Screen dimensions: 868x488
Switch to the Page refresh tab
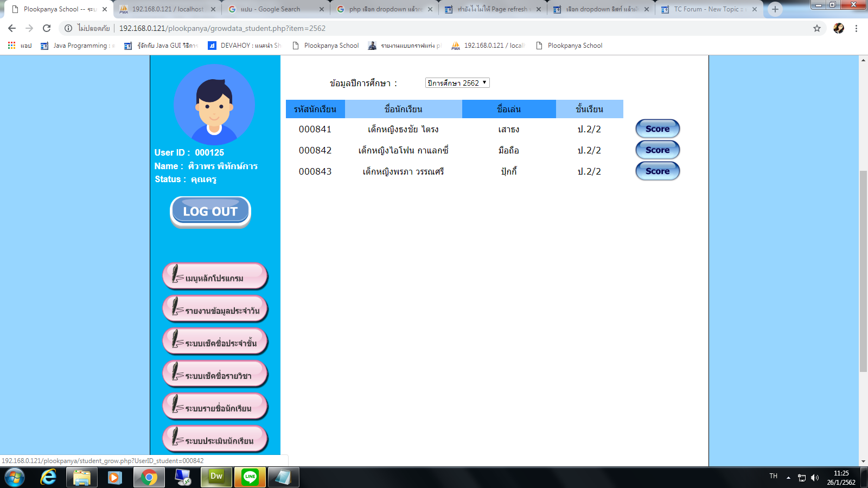(x=493, y=9)
